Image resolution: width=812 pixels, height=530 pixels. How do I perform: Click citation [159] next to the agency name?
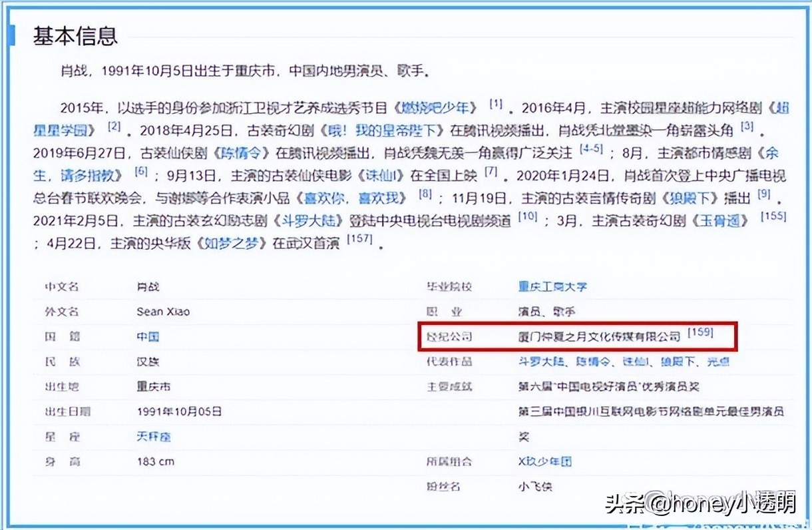click(x=700, y=333)
